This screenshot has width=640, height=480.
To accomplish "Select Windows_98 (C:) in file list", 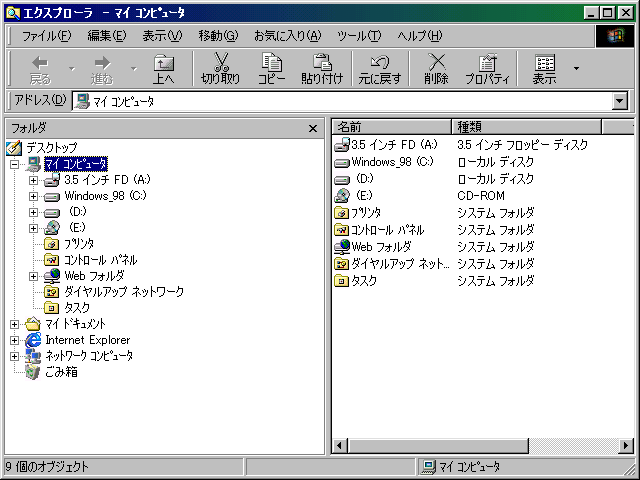I will (x=392, y=162).
